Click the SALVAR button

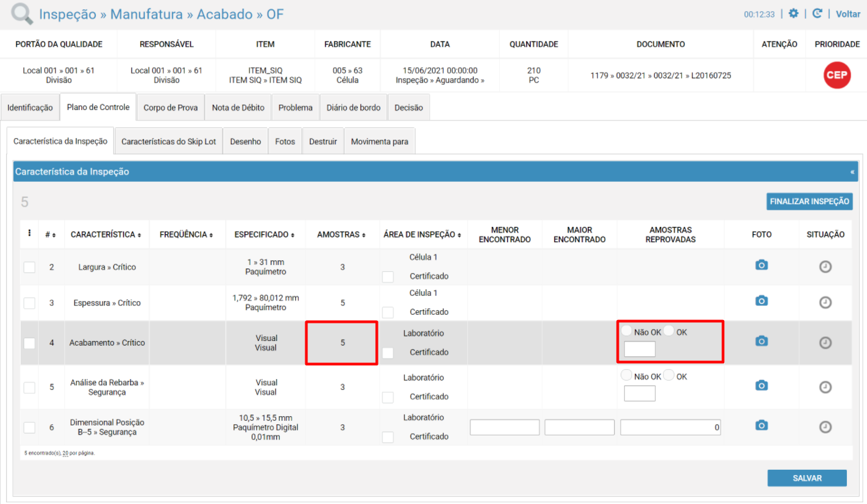click(x=807, y=478)
